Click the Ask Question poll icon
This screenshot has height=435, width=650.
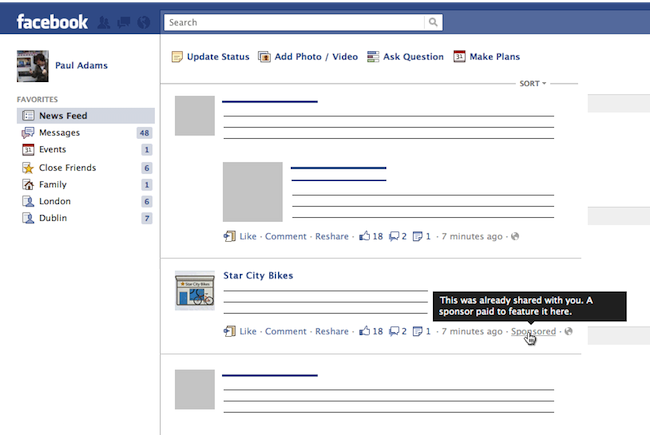coord(373,57)
